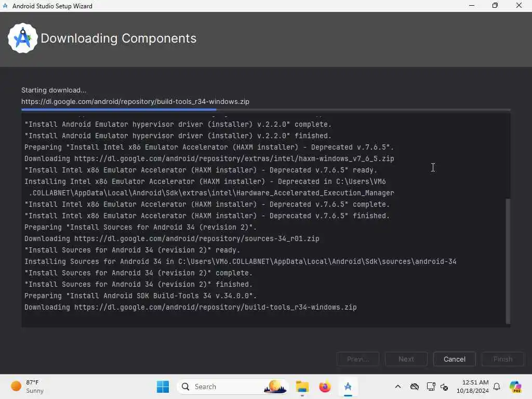Click the download progress bar
The width and height of the screenshot is (532, 399).
pos(265,110)
